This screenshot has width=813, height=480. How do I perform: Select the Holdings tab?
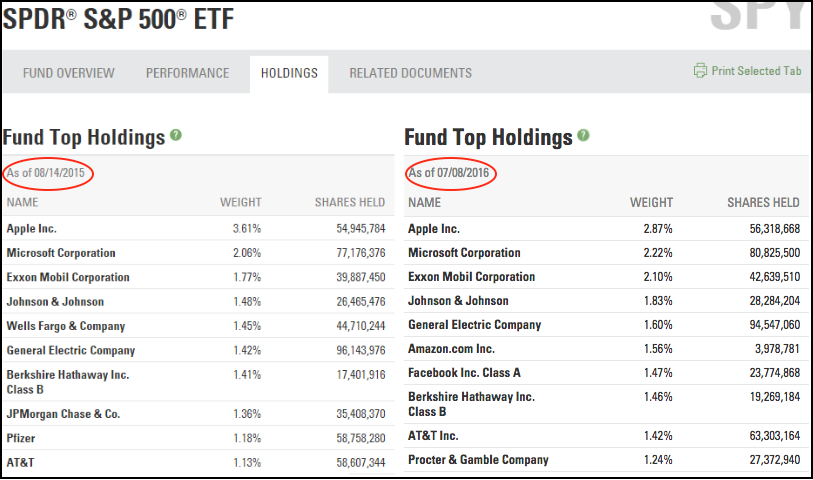pyautogui.click(x=289, y=73)
